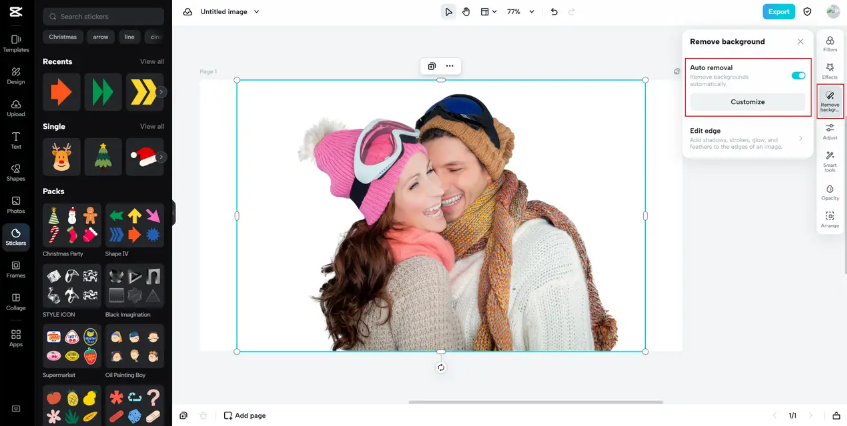Open the Filters tool on right toolbar

830,44
